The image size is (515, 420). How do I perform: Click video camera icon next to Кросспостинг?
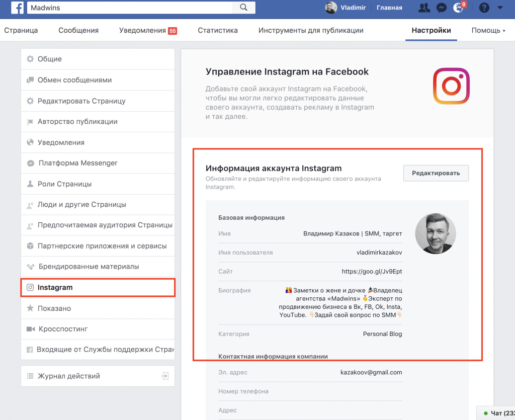[x=31, y=329]
